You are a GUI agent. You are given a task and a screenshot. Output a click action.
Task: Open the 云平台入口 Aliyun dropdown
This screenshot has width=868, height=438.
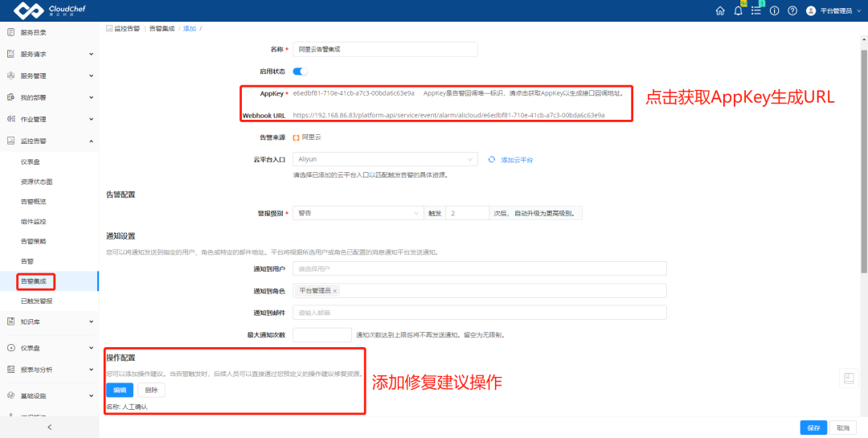(x=385, y=159)
